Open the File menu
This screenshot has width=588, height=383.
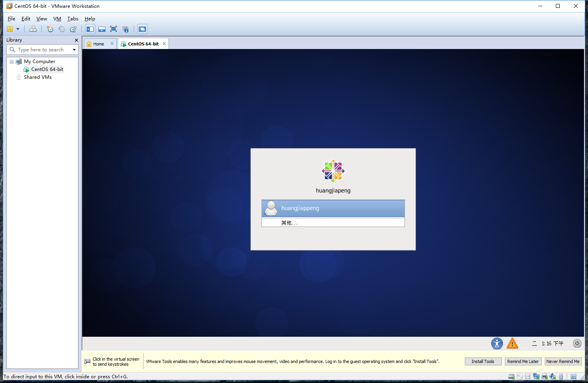pyautogui.click(x=11, y=19)
